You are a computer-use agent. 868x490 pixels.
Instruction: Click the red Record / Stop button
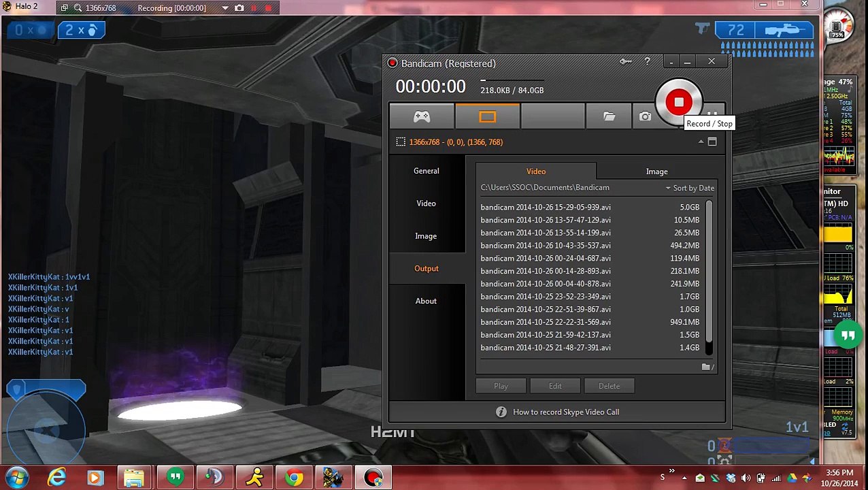[x=678, y=103]
